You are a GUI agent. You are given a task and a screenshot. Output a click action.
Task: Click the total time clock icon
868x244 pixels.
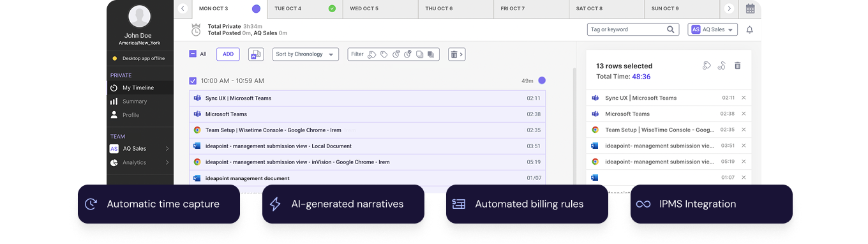click(x=196, y=29)
